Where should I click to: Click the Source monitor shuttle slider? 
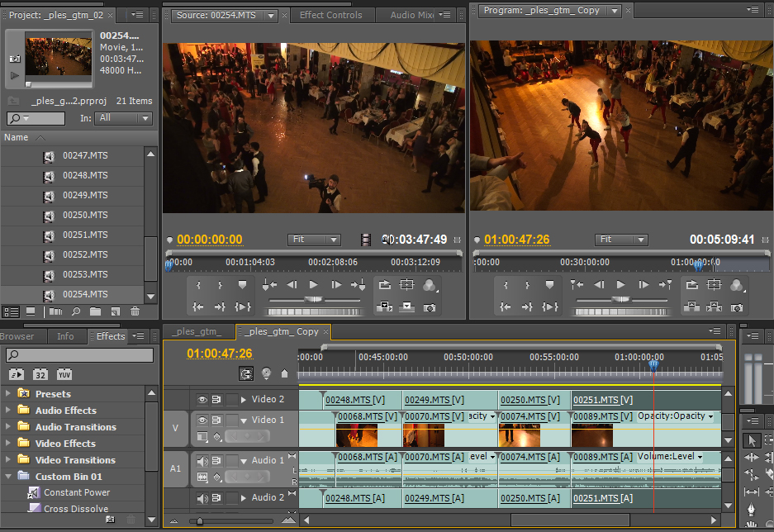tap(313, 299)
